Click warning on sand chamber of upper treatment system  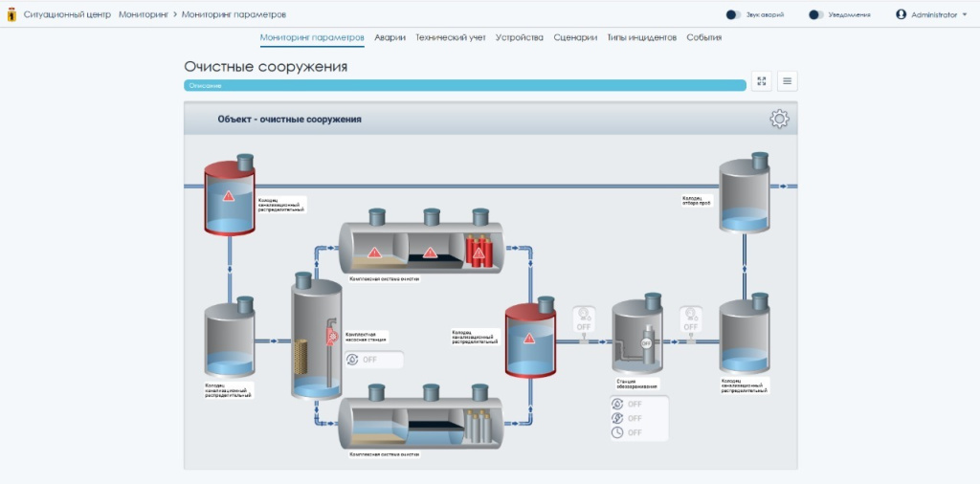(x=374, y=253)
